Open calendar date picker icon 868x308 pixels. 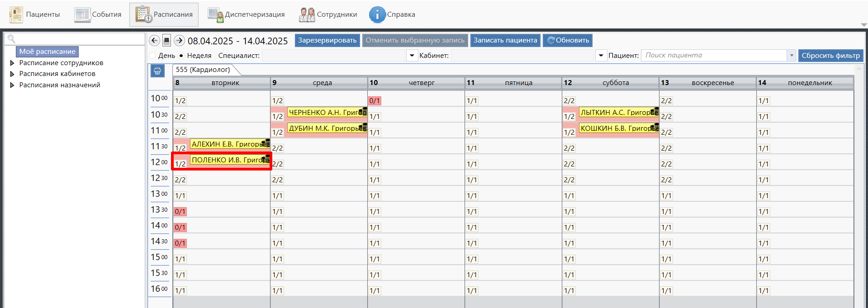(166, 40)
